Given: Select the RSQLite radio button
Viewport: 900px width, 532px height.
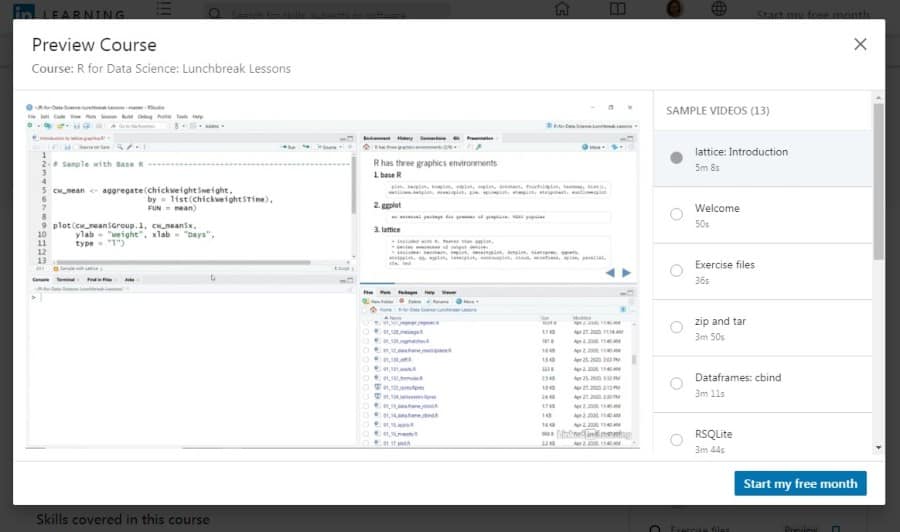Looking at the screenshot, I should tap(676, 440).
